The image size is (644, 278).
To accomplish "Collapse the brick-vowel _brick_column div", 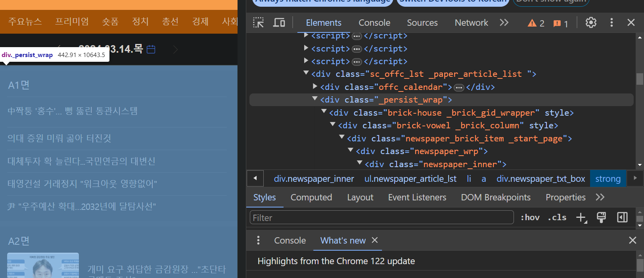I will (333, 124).
